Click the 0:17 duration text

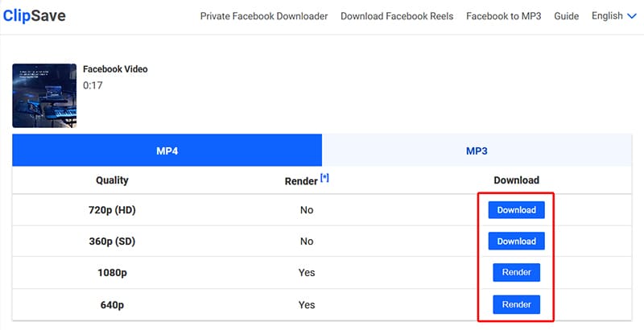(x=93, y=85)
